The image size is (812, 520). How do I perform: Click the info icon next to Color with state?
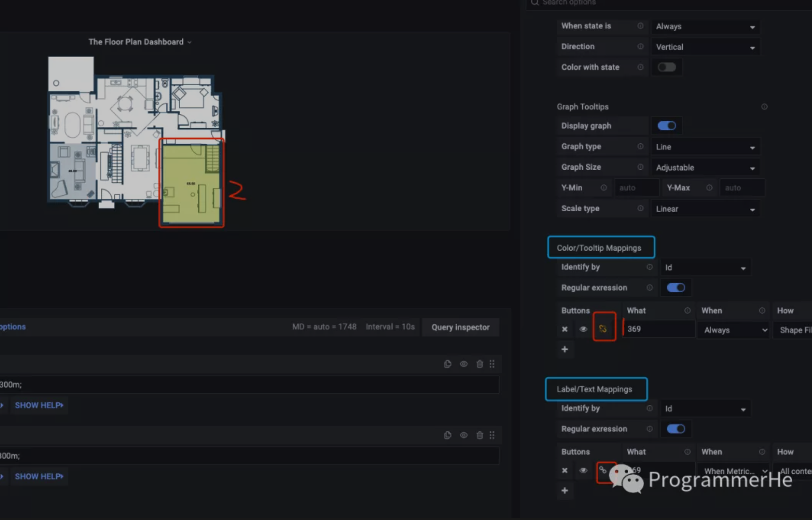pyautogui.click(x=640, y=67)
